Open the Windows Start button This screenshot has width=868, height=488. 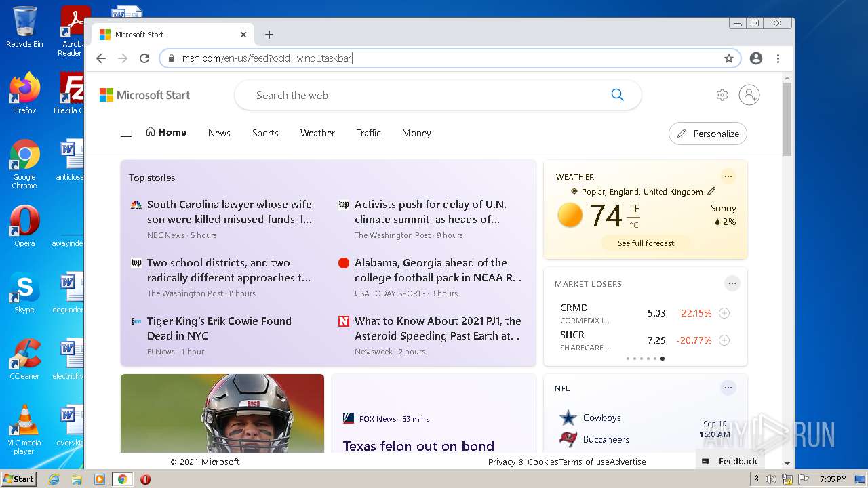[18, 479]
